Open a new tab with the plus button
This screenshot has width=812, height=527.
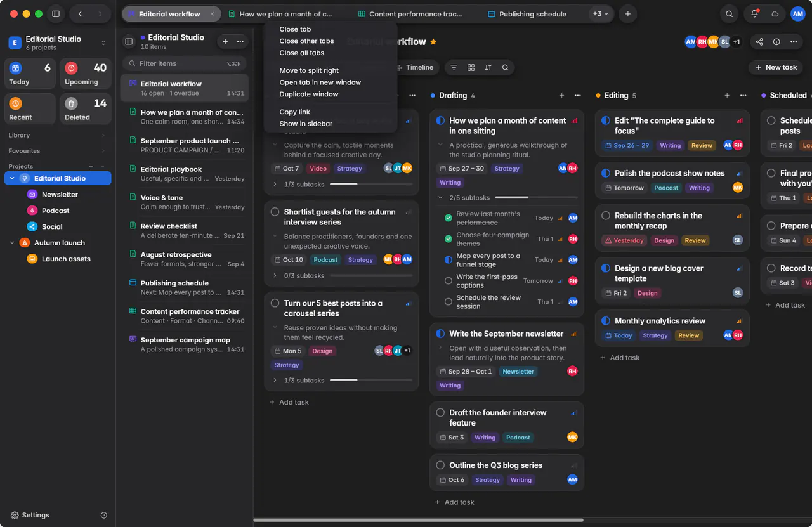pos(627,14)
